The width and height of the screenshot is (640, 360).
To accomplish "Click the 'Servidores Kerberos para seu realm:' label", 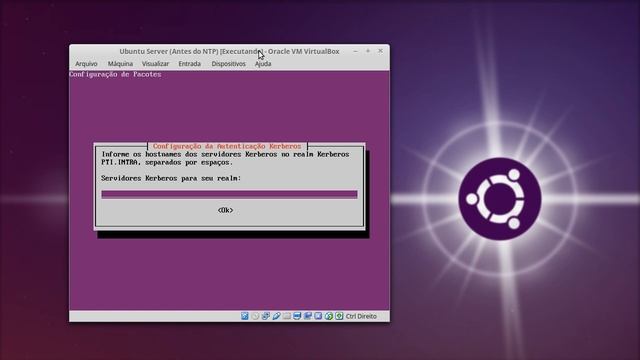I will pyautogui.click(x=171, y=178).
